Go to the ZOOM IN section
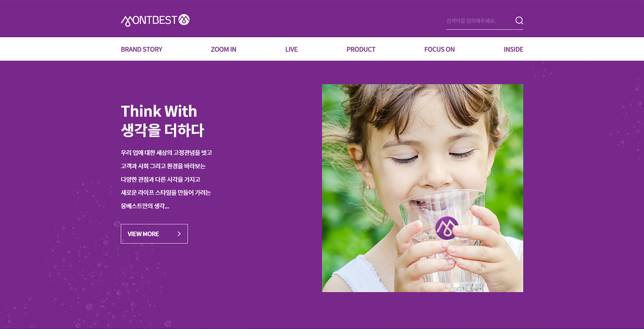The width and height of the screenshot is (644, 329). click(224, 49)
